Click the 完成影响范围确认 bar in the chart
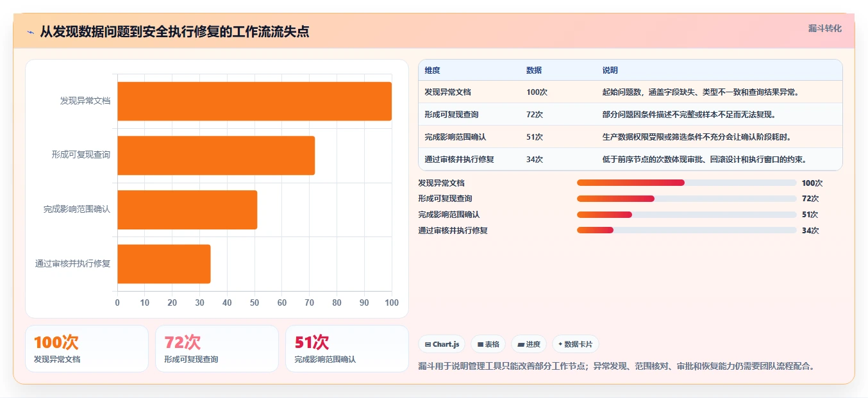Image resolution: width=868 pixels, height=398 pixels. coord(187,210)
